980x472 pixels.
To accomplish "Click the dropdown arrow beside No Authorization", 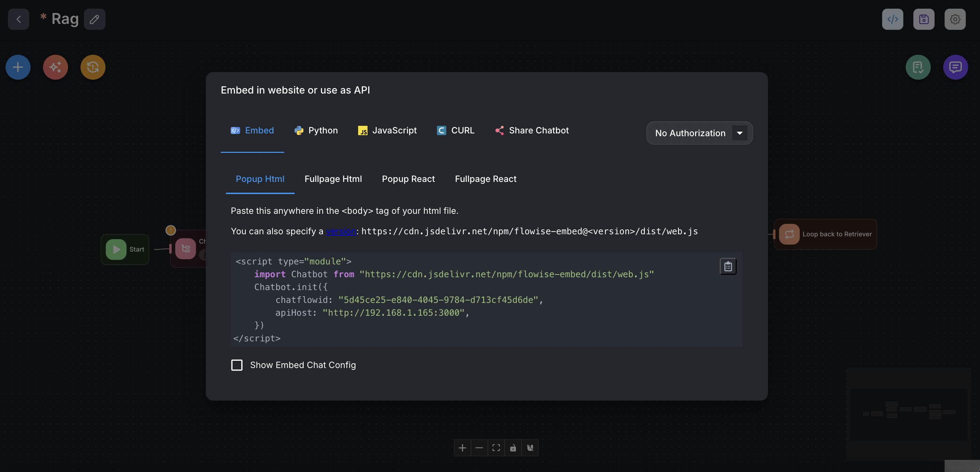I will (x=739, y=133).
